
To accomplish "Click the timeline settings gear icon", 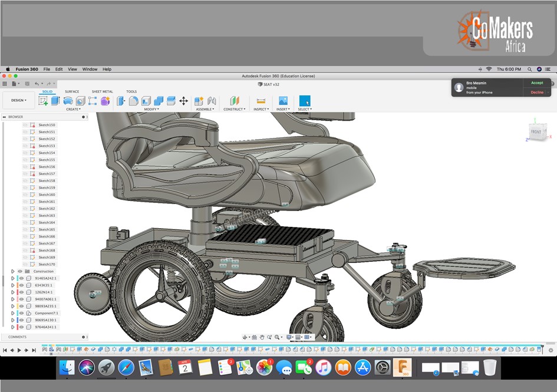I will pyautogui.click(x=551, y=350).
